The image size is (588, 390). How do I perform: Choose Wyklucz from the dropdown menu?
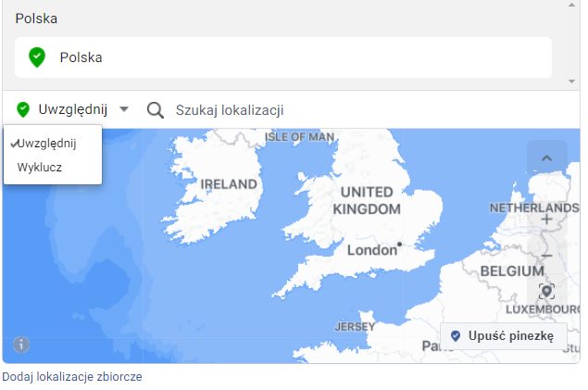click(39, 168)
